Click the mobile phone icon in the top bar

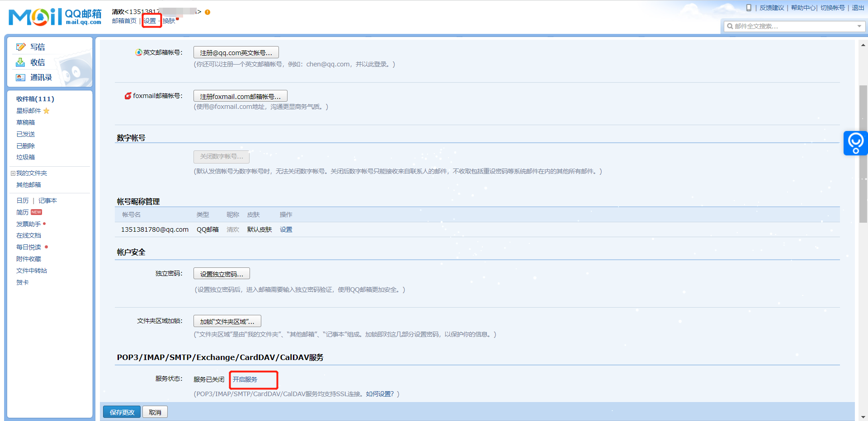pyautogui.click(x=749, y=8)
